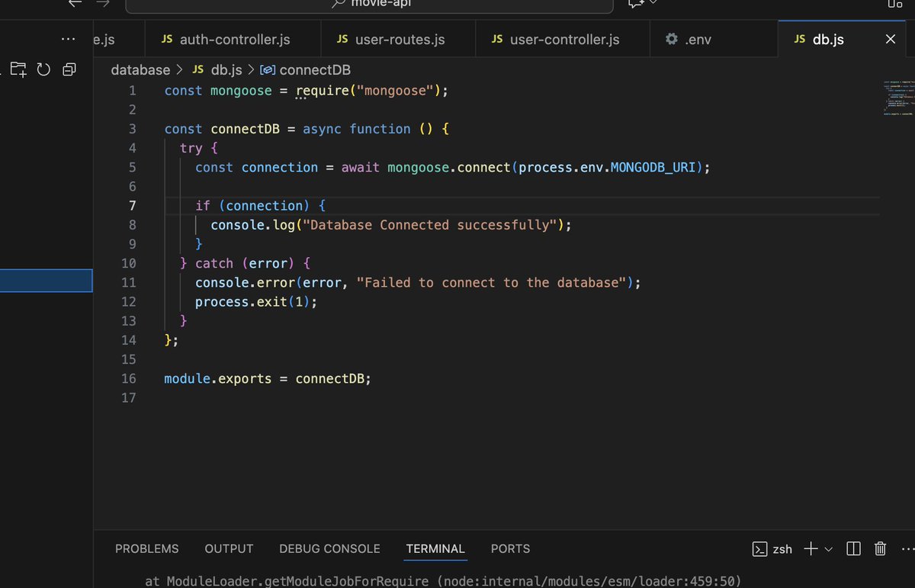Click the highlighted selected row in Explorer sidebar
This screenshot has width=915, height=588.
[46, 281]
